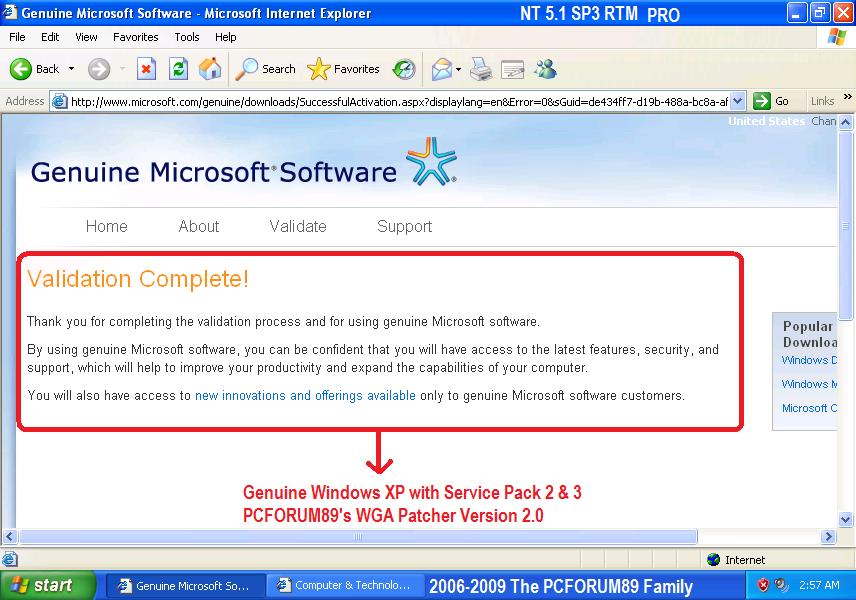The width and height of the screenshot is (856, 600).
Task: Open the Microsoft link under Popular Downloads
Action: [x=809, y=408]
